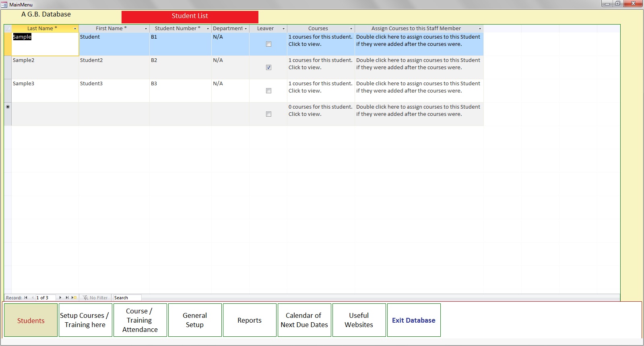Screen dimensions: 644x346
Task: Click the MainMenu form icon in title bar
Action: [x=4, y=4]
